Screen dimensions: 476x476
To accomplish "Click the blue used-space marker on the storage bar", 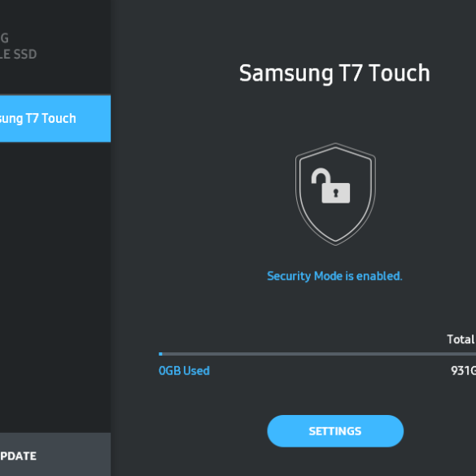I will coord(160,354).
